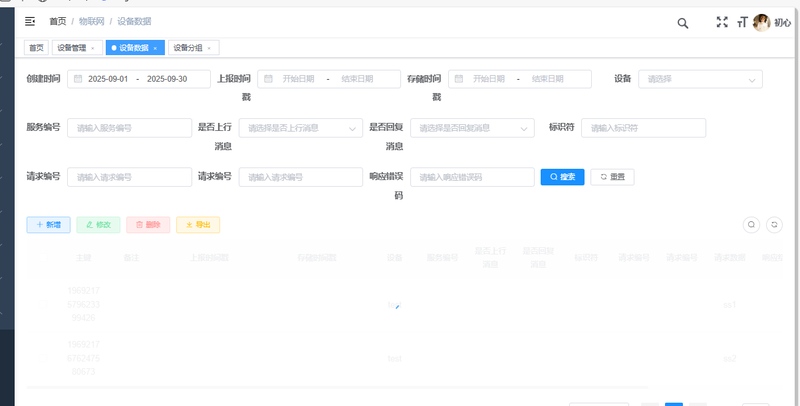This screenshot has width=800, height=406.
Task: Click the 新增 add button
Action: 48,225
